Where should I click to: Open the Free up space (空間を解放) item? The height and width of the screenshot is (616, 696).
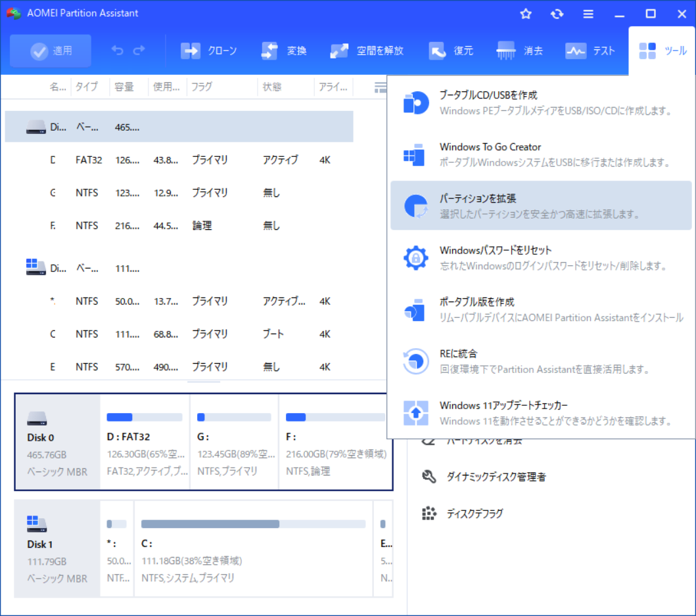click(x=367, y=51)
